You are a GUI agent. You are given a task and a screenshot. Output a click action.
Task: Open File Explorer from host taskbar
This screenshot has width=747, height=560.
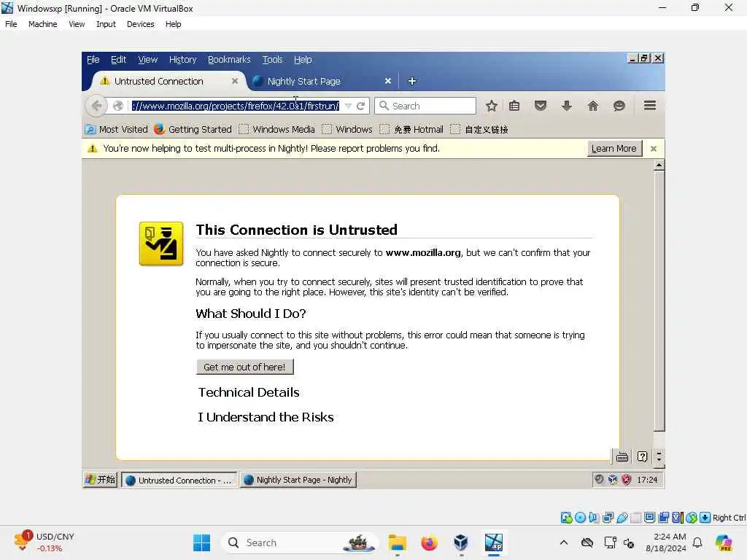397,542
